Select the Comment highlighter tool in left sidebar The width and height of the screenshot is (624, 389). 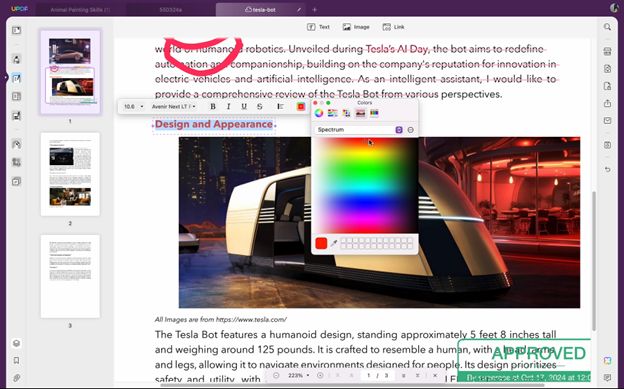(16, 59)
